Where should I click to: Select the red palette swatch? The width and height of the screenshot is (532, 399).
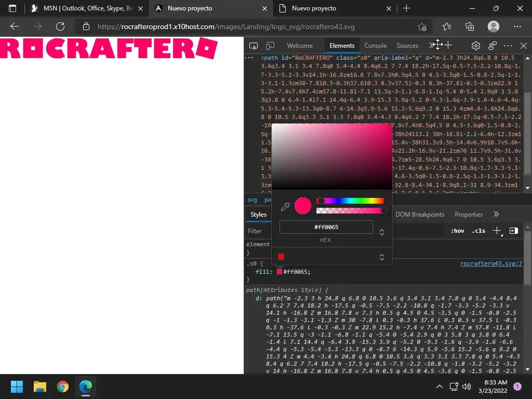[281, 257]
